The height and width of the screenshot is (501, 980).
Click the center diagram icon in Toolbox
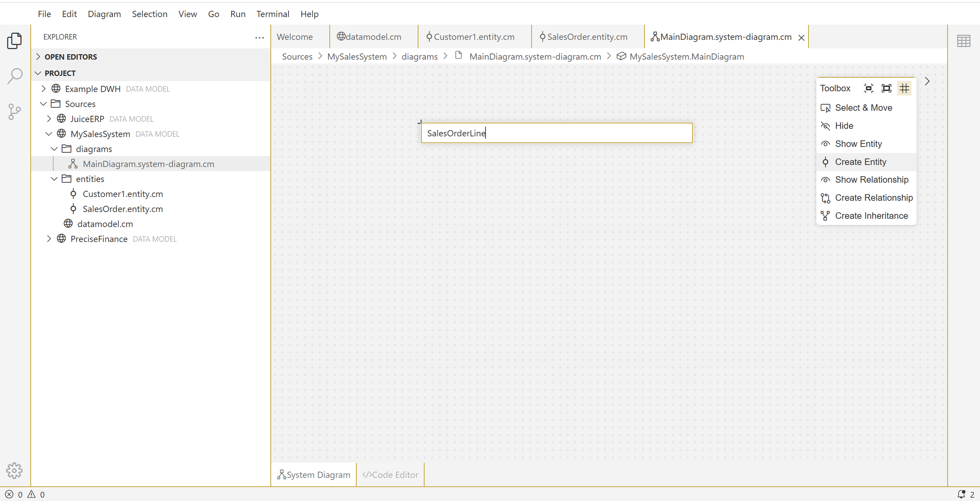(x=868, y=88)
